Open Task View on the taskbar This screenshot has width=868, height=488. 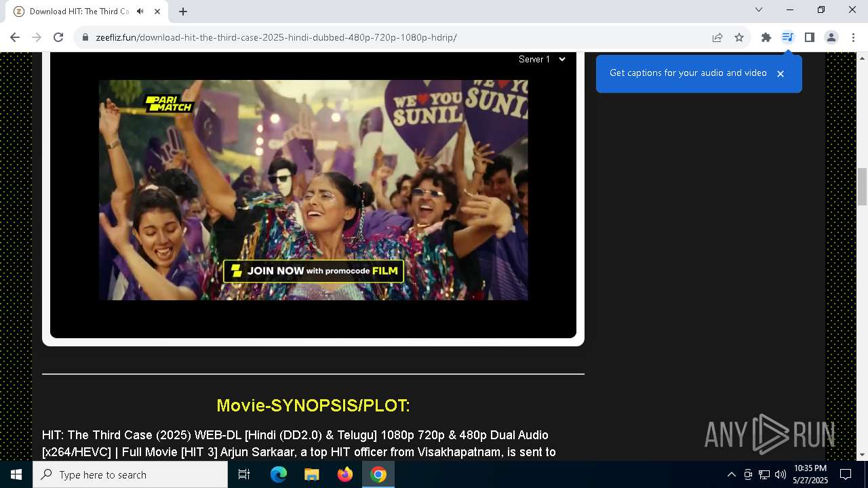pos(244,474)
